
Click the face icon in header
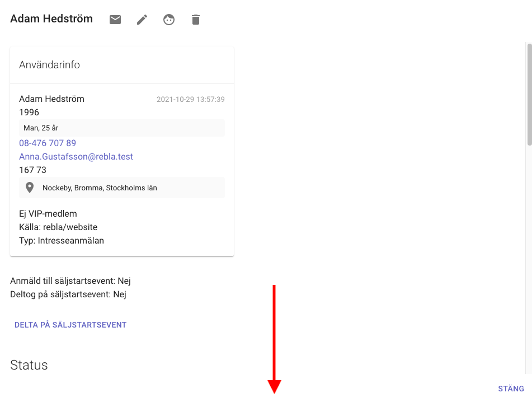pyautogui.click(x=169, y=20)
